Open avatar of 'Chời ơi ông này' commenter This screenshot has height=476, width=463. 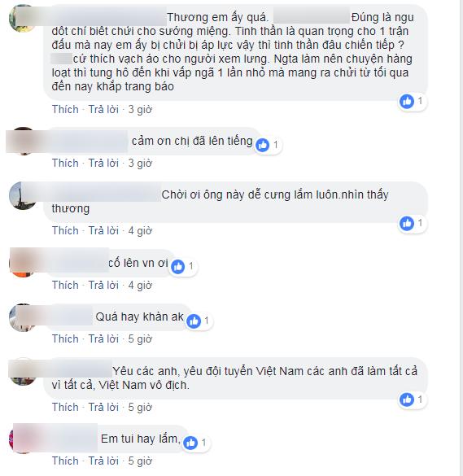(x=22, y=196)
